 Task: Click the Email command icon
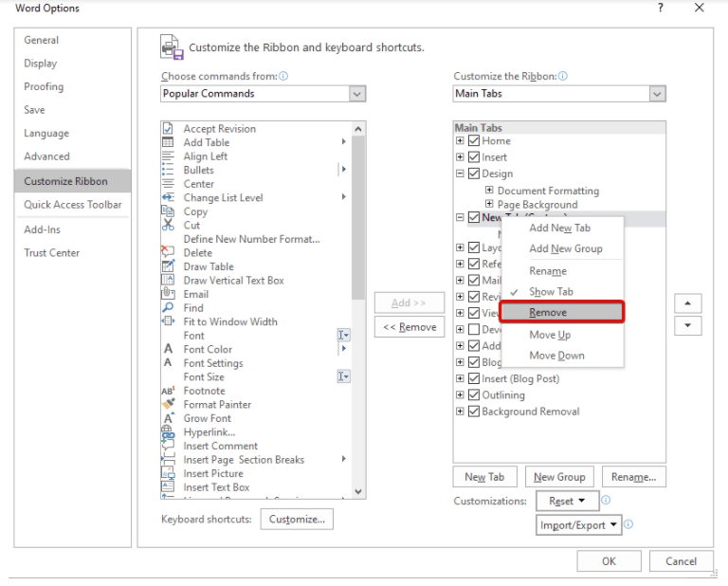point(168,293)
